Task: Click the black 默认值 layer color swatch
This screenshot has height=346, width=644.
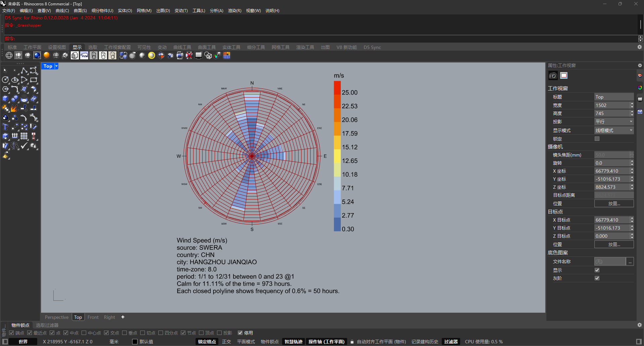Action: pyautogui.click(x=135, y=342)
